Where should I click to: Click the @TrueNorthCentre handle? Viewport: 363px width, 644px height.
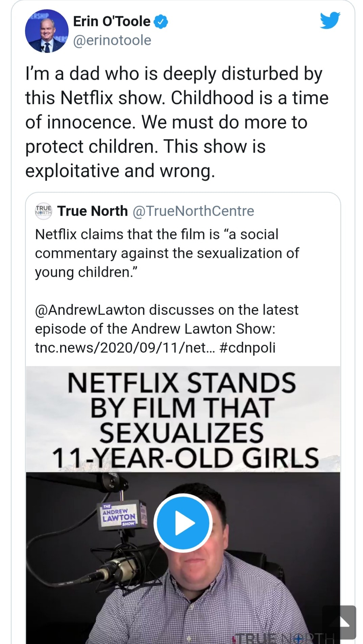pyautogui.click(x=193, y=211)
